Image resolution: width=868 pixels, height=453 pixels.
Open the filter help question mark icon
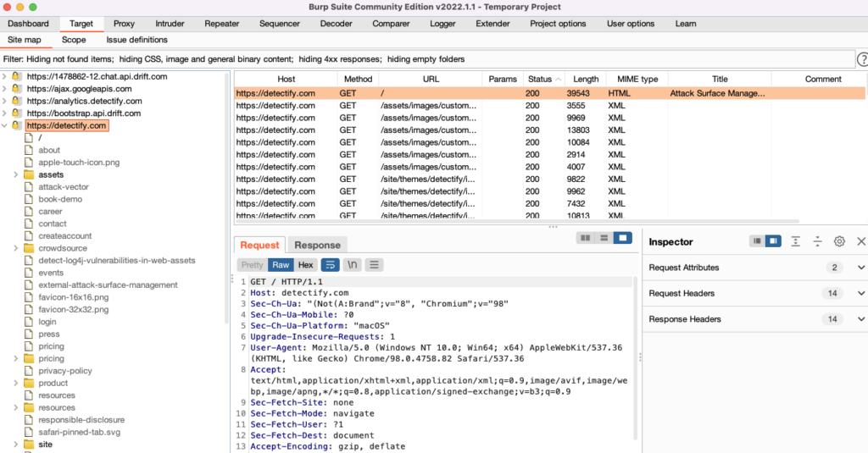pos(862,59)
